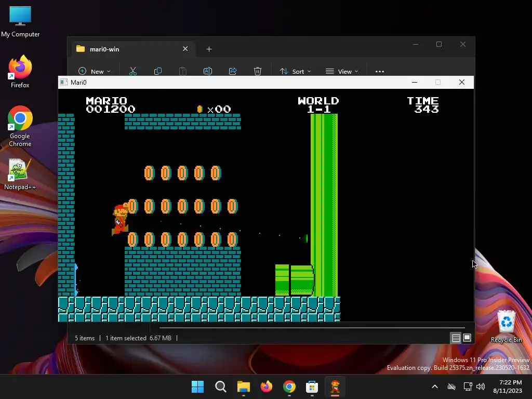This screenshot has width=532, height=399.
Task: Open the View dropdown in File Explorer
Action: [342, 71]
